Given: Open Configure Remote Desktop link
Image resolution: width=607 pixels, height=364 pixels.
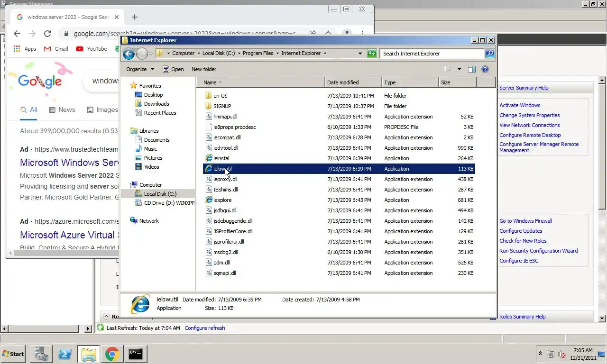Looking at the screenshot, I should (530, 135).
